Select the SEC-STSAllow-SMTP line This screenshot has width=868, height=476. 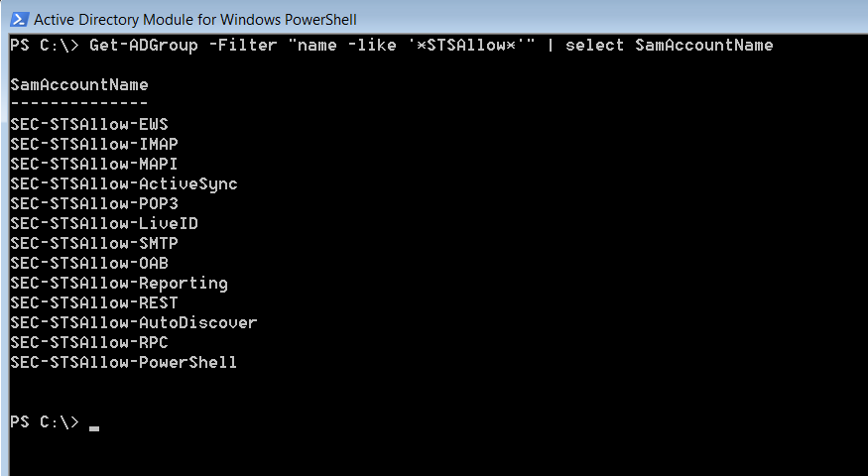pyautogui.click(x=94, y=244)
